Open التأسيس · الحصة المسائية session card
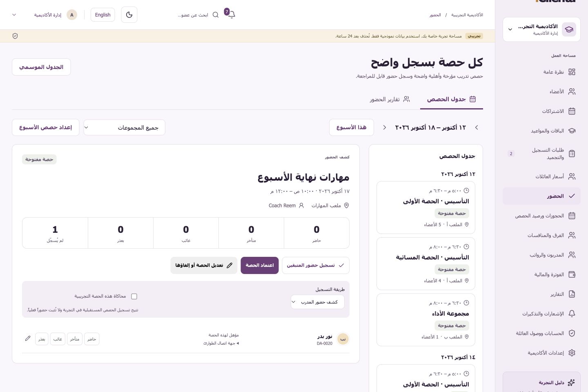Screen dimensions: 588x392 (426, 263)
